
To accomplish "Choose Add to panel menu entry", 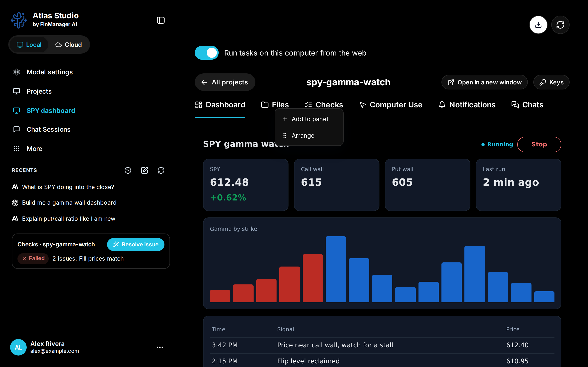I will tap(309, 119).
